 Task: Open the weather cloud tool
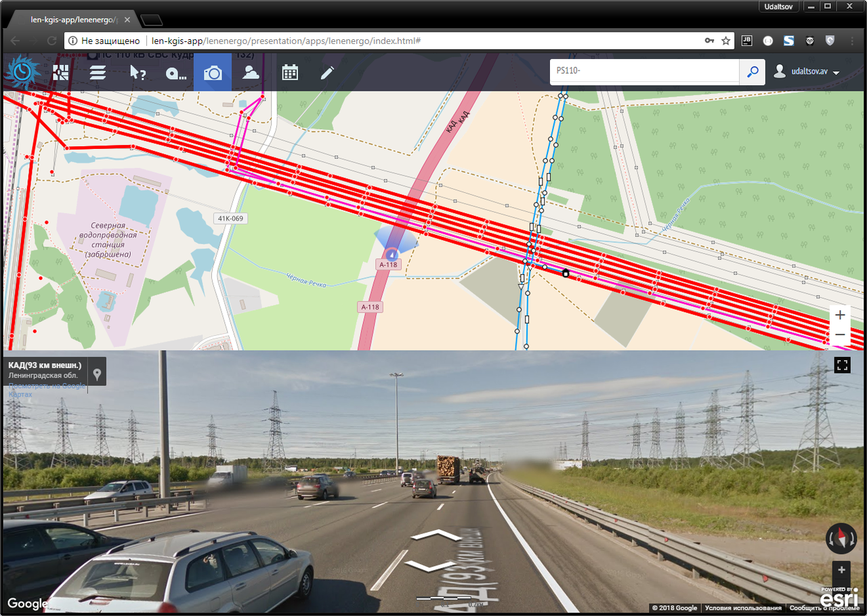pyautogui.click(x=251, y=72)
